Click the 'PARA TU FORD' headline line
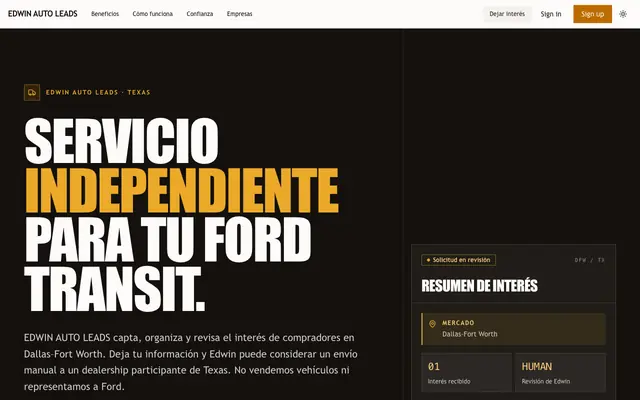The height and width of the screenshot is (400, 640). pyautogui.click(x=168, y=240)
